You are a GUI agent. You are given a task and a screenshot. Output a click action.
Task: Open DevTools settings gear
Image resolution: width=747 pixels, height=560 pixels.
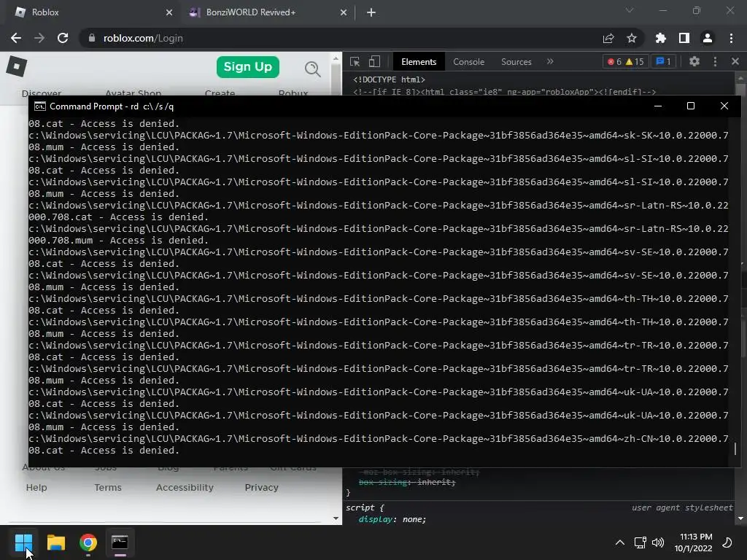point(694,61)
